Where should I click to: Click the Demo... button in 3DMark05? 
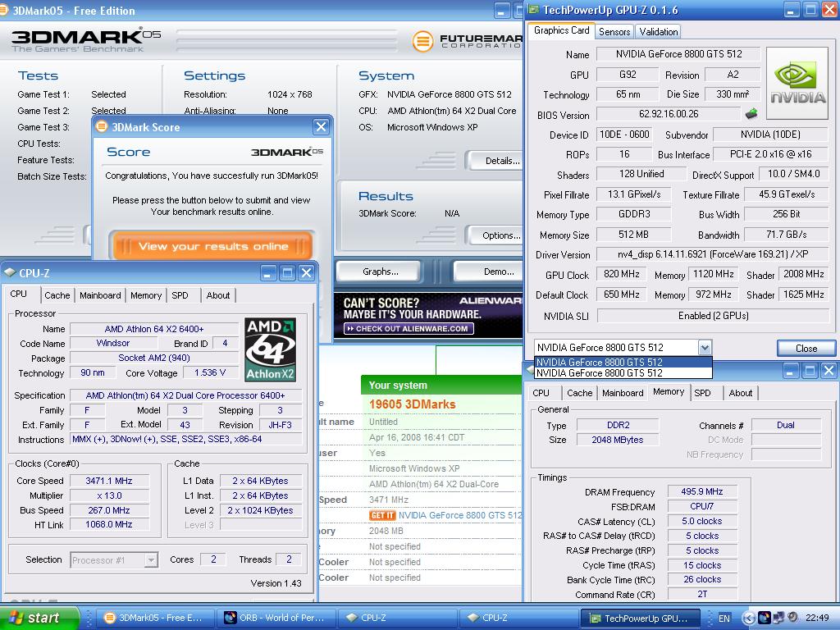coord(489,272)
